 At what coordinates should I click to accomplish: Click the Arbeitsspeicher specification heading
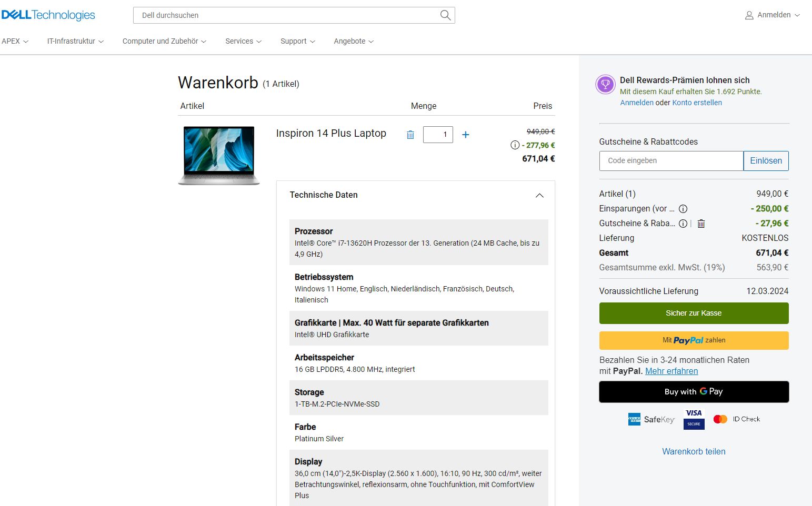[324, 358]
